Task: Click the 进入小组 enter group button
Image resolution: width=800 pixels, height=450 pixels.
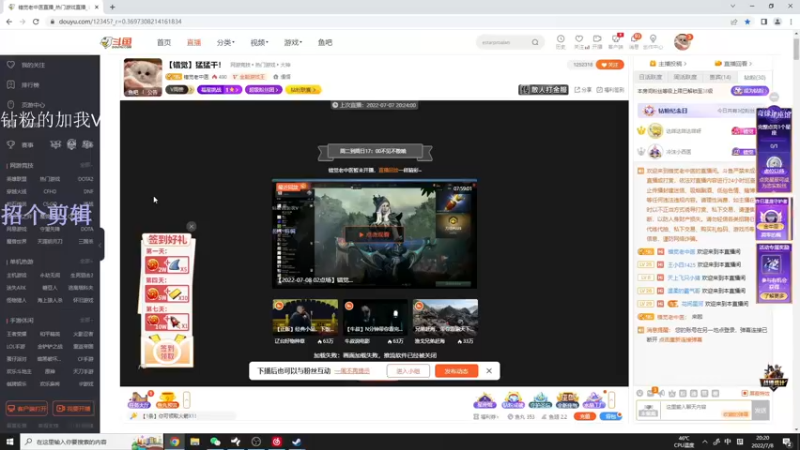Action: pyautogui.click(x=408, y=371)
